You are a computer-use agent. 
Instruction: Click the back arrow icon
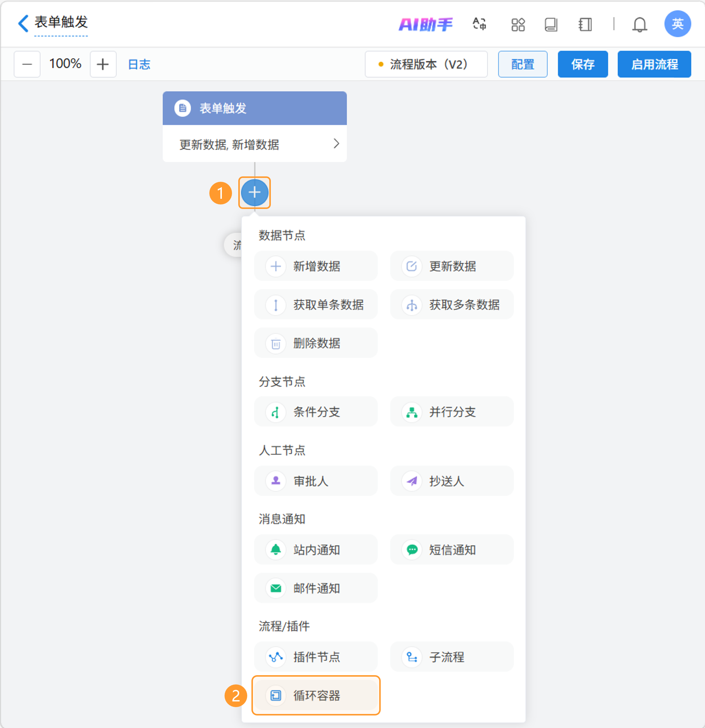pos(23,23)
